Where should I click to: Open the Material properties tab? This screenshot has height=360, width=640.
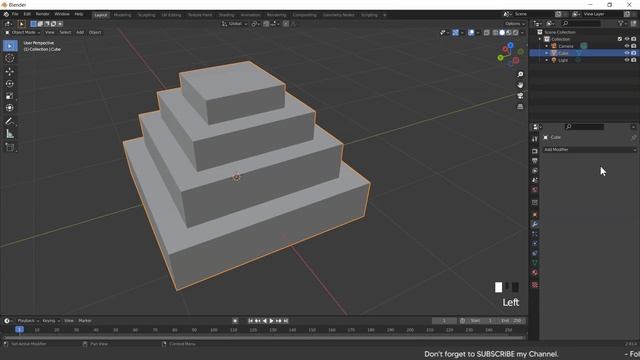(x=535, y=273)
